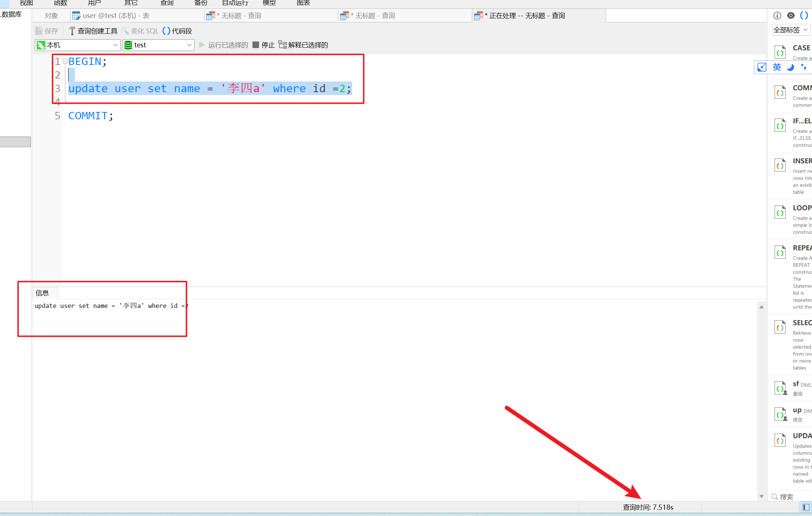The height and width of the screenshot is (516, 812).
Task: Expand the 全部标签 tag filter dropdown
Action: coord(791,30)
